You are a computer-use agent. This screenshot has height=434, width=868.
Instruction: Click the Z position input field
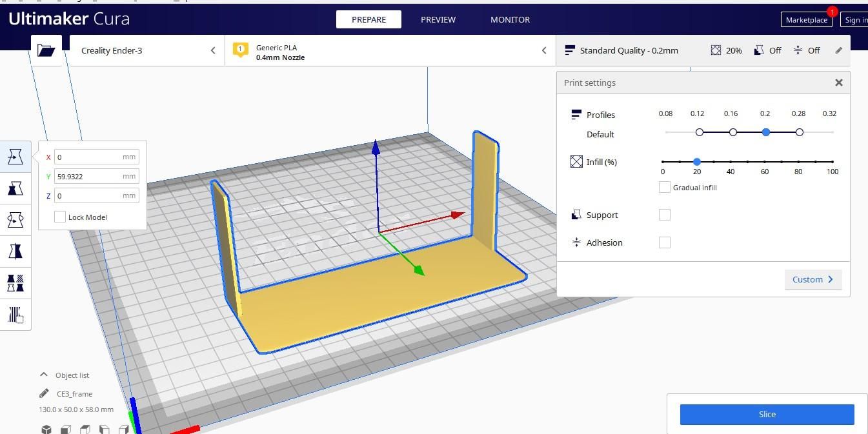pyautogui.click(x=96, y=195)
